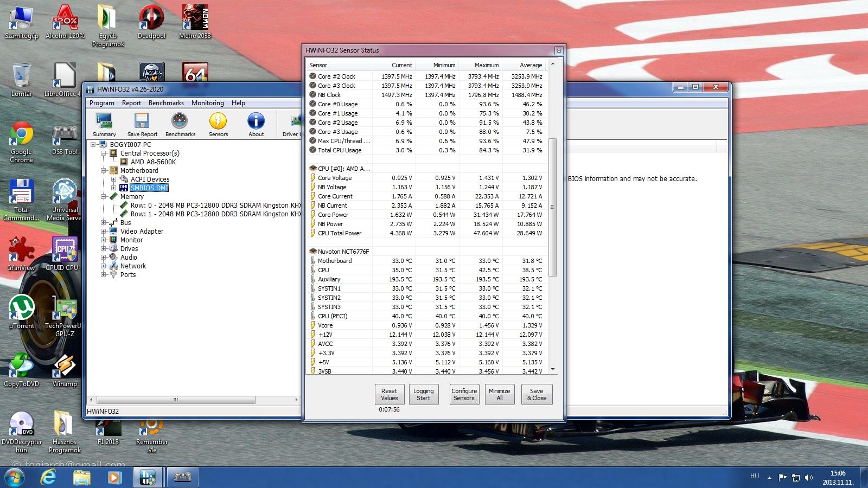868x488 pixels.
Task: Open Configure Sensors button
Action: pyautogui.click(x=464, y=394)
